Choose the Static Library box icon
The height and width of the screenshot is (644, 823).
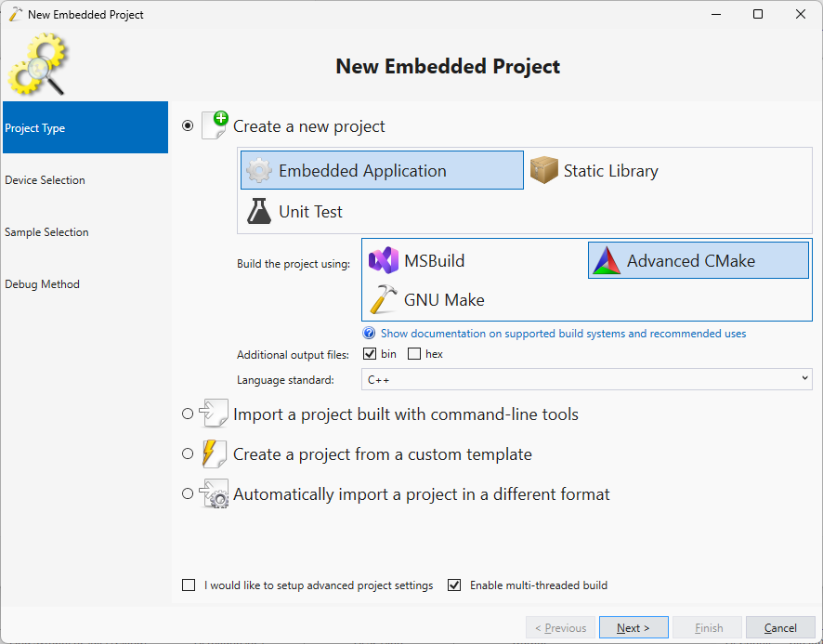[544, 171]
